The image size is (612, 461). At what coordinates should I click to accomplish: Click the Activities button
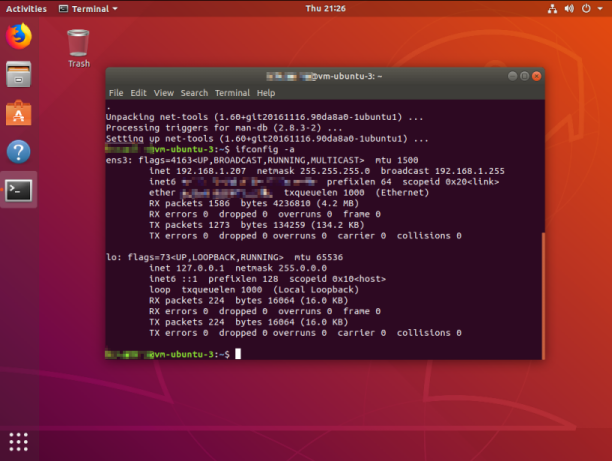pyautogui.click(x=26, y=8)
